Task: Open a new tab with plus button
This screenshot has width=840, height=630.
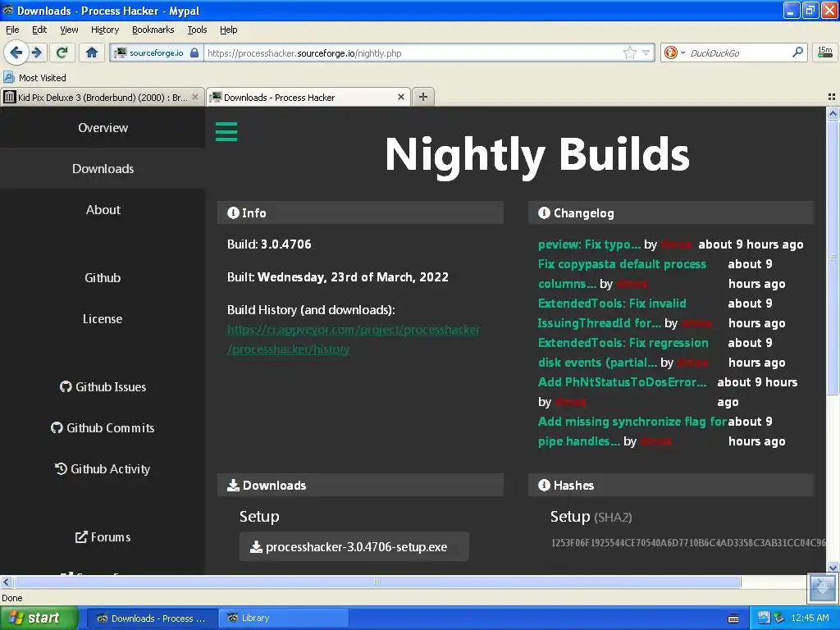Action: point(423,97)
